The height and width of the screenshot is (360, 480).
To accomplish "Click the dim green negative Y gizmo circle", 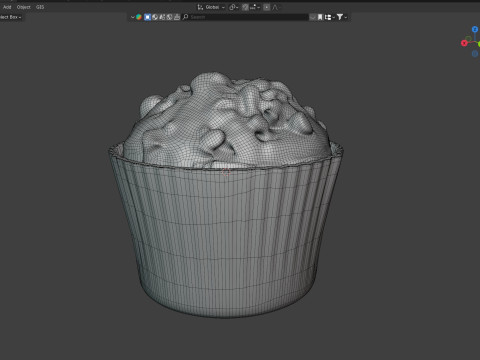I will click(x=468, y=39).
